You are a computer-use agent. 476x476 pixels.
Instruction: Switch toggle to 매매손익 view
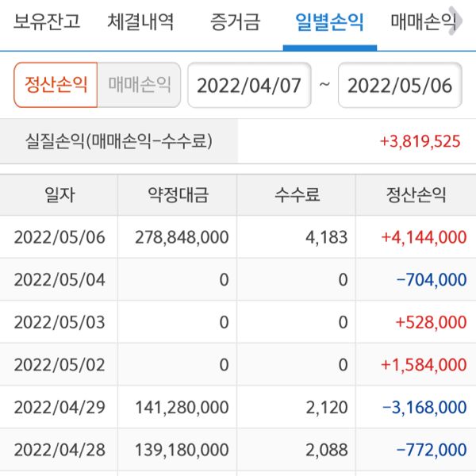(140, 85)
